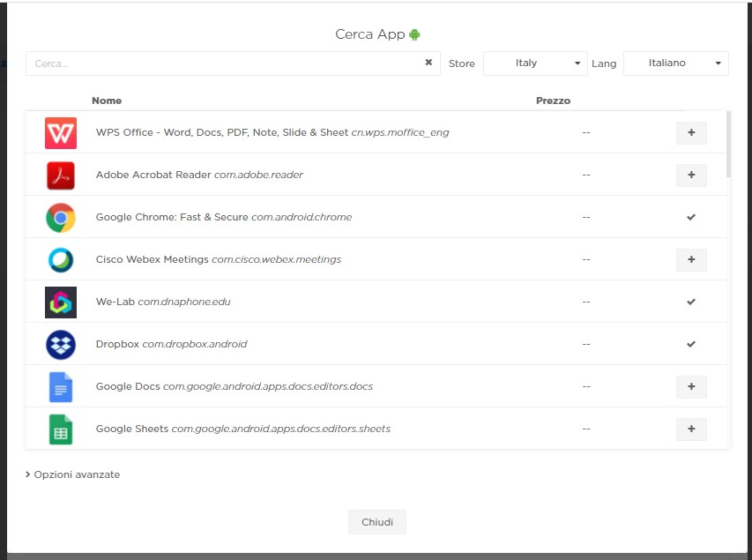Add Adobe Acrobat Reader with plus button

coord(691,175)
